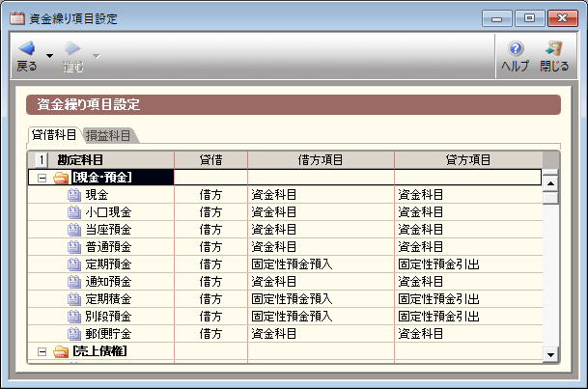Click the 閉じる exit door icon
The height and width of the screenshot is (389, 588).
coord(553,48)
